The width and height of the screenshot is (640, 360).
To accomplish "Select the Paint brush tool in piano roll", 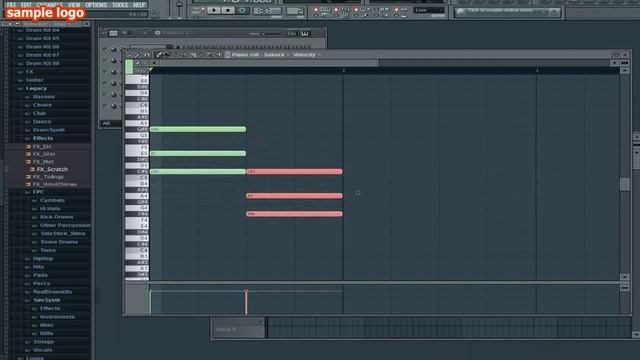I will [167, 55].
